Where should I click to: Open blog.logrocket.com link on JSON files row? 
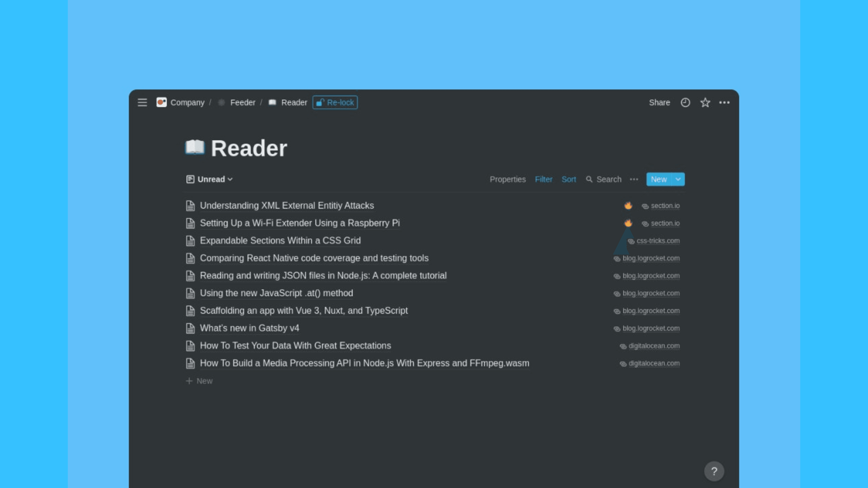[x=651, y=276]
